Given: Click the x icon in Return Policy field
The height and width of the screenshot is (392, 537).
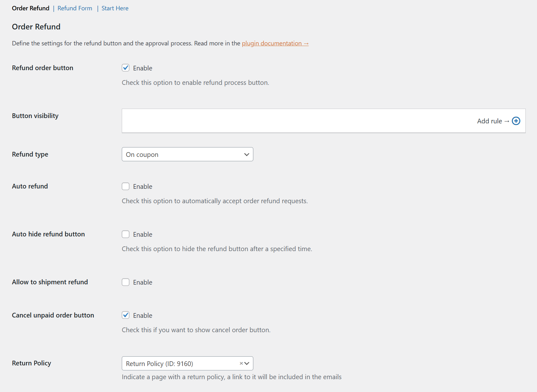Looking at the screenshot, I should coord(241,363).
